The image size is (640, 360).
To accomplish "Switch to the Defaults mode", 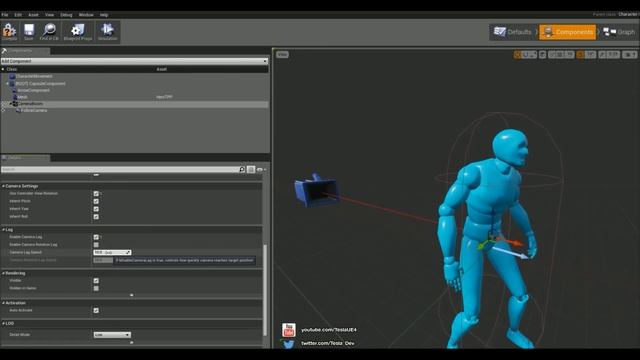I will pyautogui.click(x=513, y=32).
